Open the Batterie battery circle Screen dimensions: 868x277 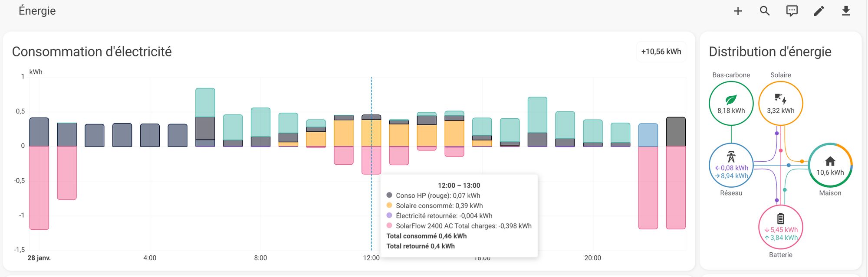780,227
